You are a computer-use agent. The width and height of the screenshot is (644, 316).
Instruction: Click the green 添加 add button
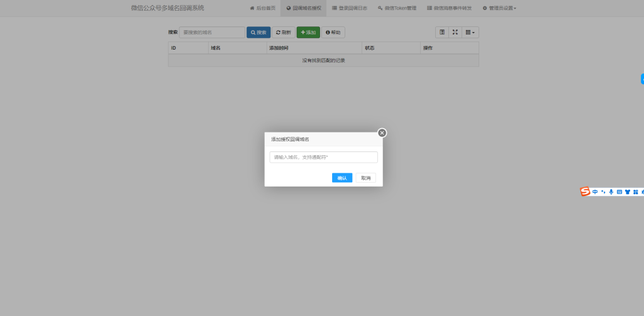tap(308, 32)
